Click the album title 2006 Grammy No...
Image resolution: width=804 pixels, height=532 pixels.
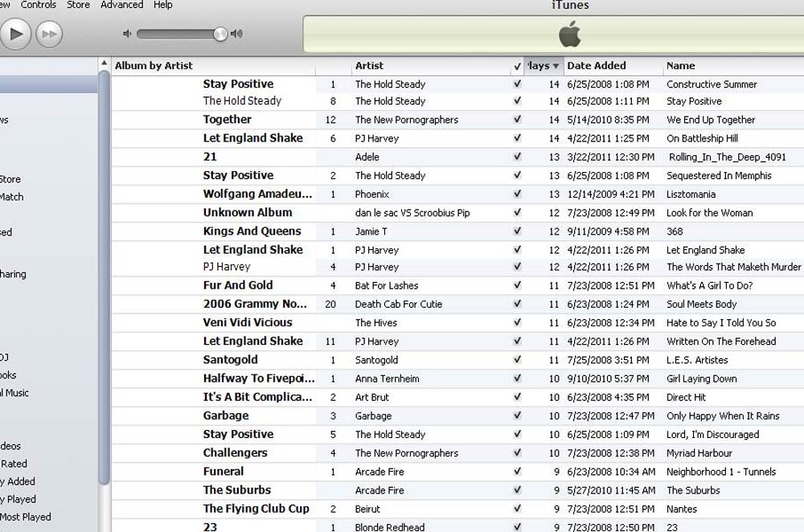tap(256, 304)
